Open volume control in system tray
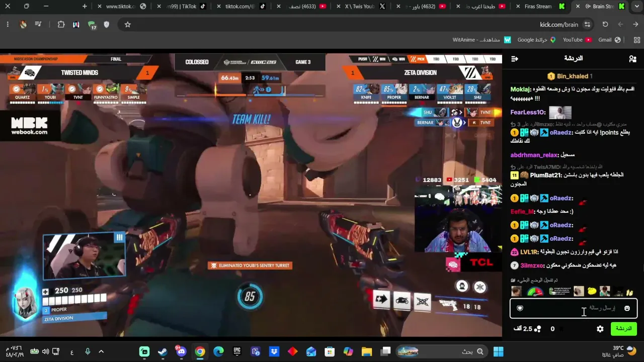 pyautogui.click(x=46, y=351)
